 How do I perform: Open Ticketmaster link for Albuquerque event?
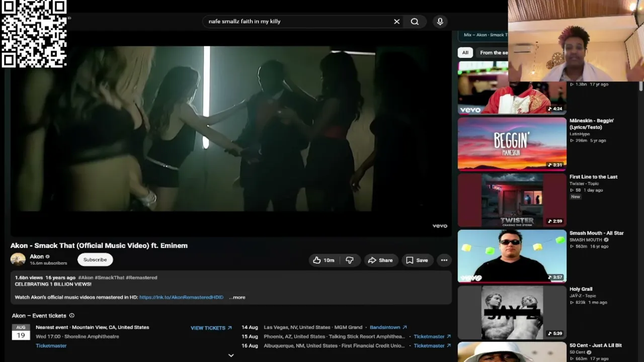432,345
